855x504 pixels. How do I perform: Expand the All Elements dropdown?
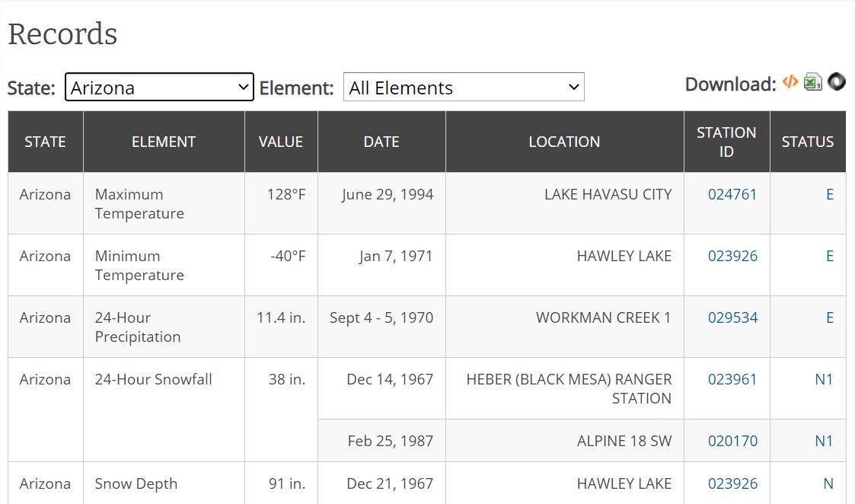coord(464,88)
